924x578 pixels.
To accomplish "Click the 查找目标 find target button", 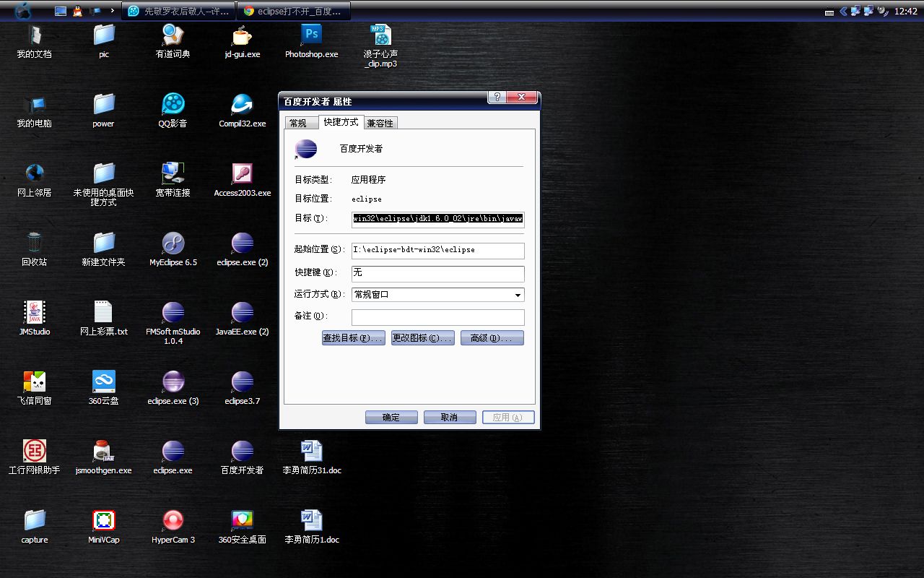I will (x=353, y=337).
